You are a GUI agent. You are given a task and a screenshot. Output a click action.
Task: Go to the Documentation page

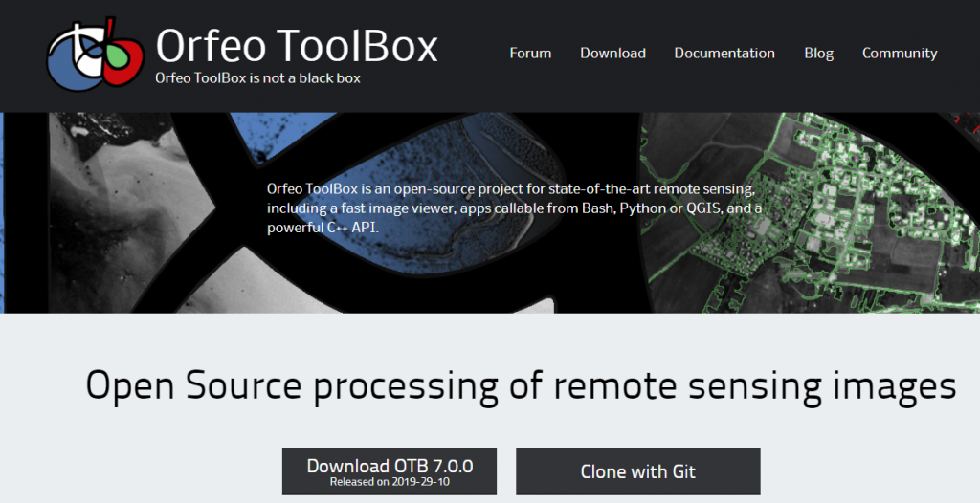click(x=724, y=54)
